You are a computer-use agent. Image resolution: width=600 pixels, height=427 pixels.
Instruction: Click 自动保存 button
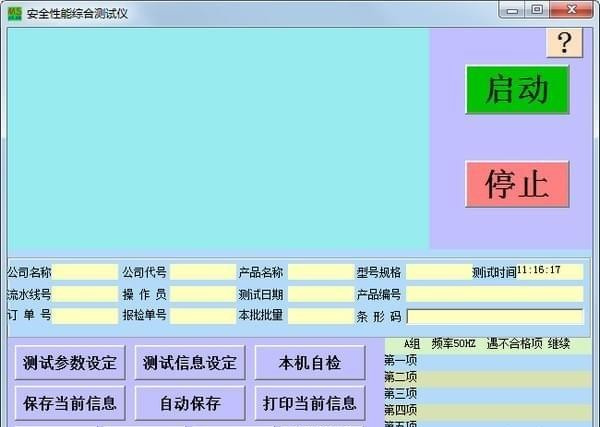pos(190,403)
